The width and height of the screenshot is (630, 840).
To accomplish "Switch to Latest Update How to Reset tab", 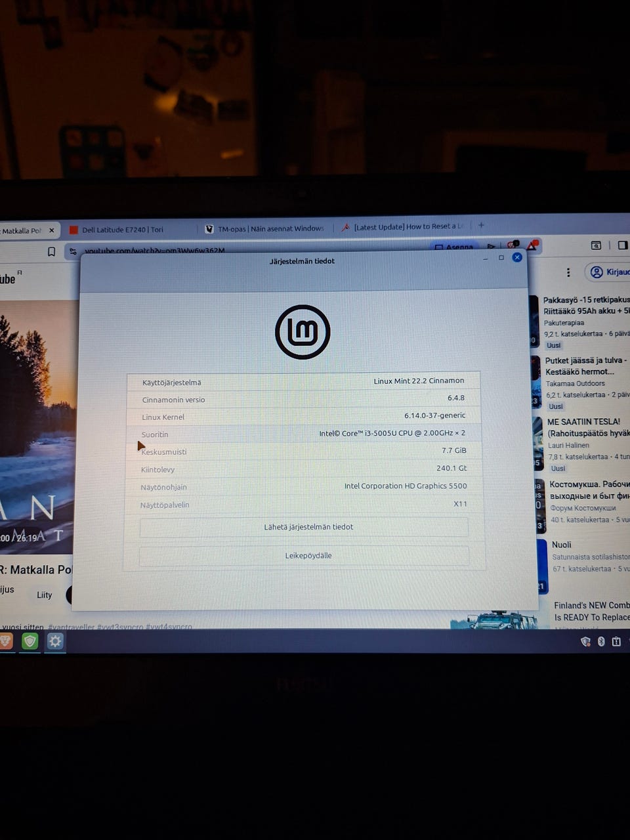I will [402, 226].
